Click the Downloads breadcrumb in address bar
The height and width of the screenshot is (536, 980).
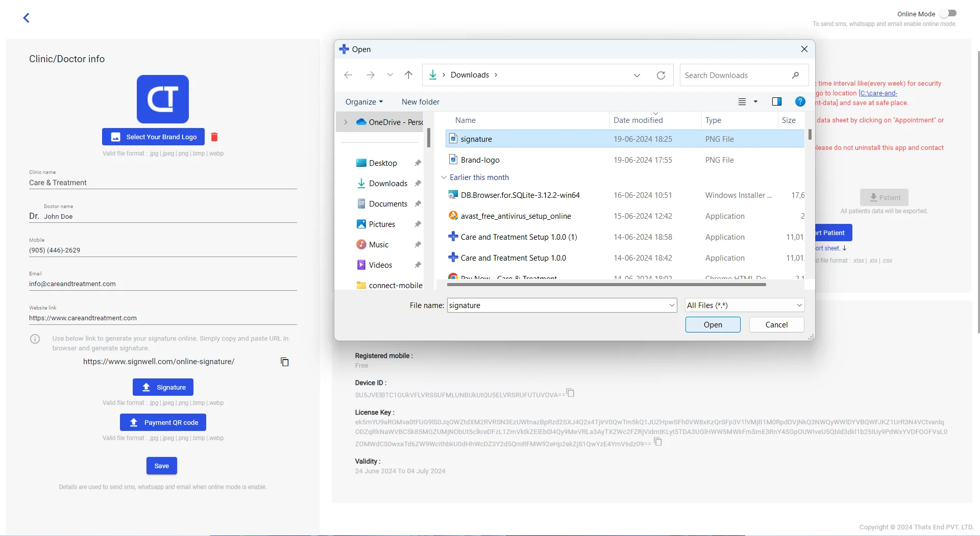pyautogui.click(x=470, y=75)
